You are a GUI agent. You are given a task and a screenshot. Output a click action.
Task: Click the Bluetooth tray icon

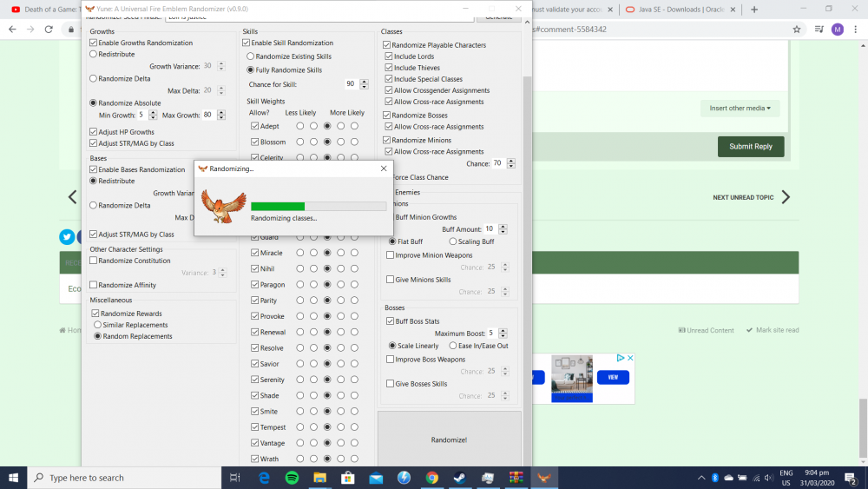pos(714,478)
